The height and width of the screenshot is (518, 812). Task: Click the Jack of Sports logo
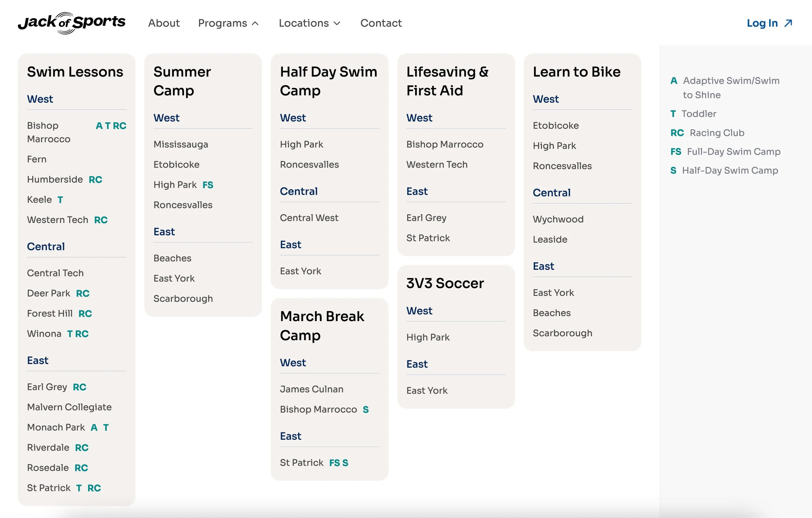pos(71,23)
